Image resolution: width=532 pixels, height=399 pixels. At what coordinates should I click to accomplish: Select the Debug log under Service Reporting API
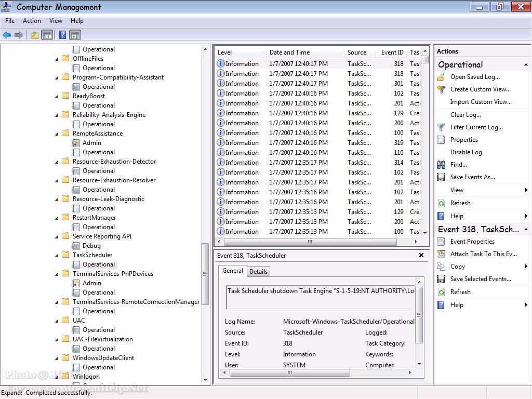[91, 246]
